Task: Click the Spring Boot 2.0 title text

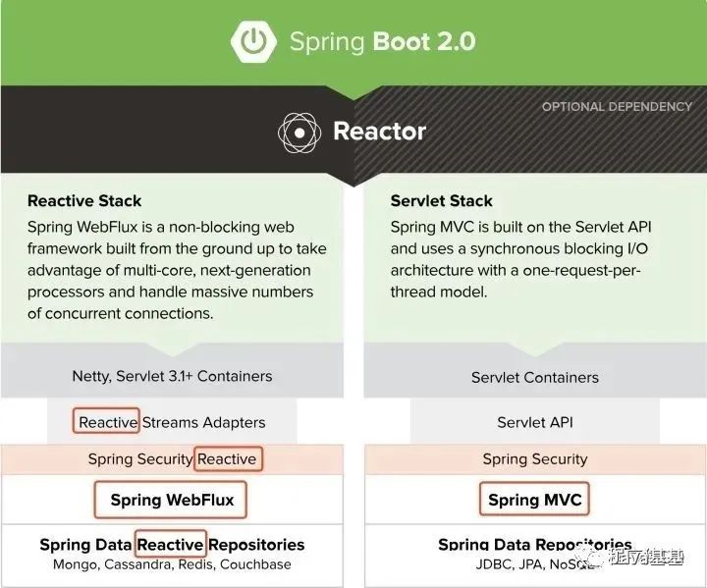Action: point(382,41)
